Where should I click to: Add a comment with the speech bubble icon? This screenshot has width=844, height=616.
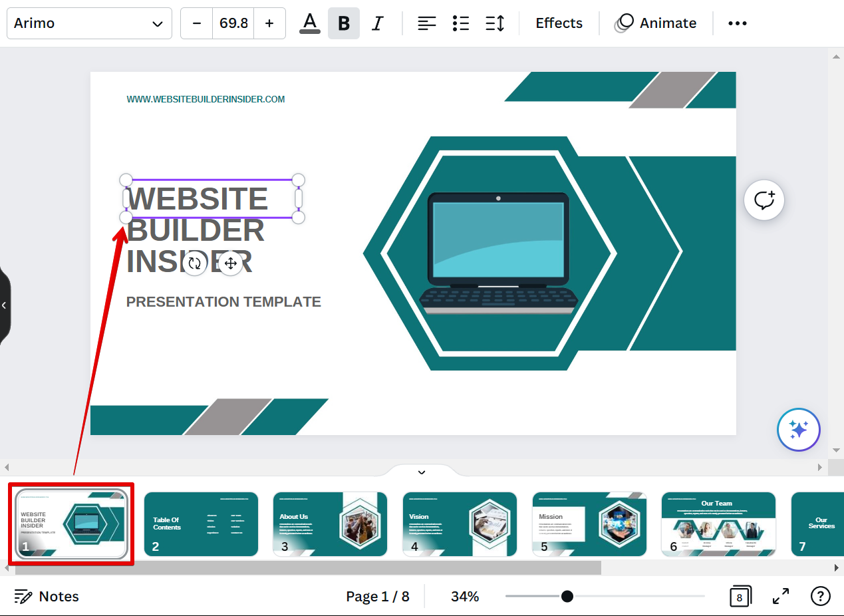pyautogui.click(x=764, y=200)
